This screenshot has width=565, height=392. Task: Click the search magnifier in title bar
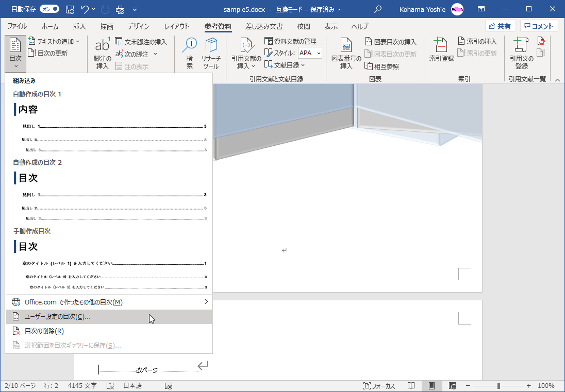378,9
